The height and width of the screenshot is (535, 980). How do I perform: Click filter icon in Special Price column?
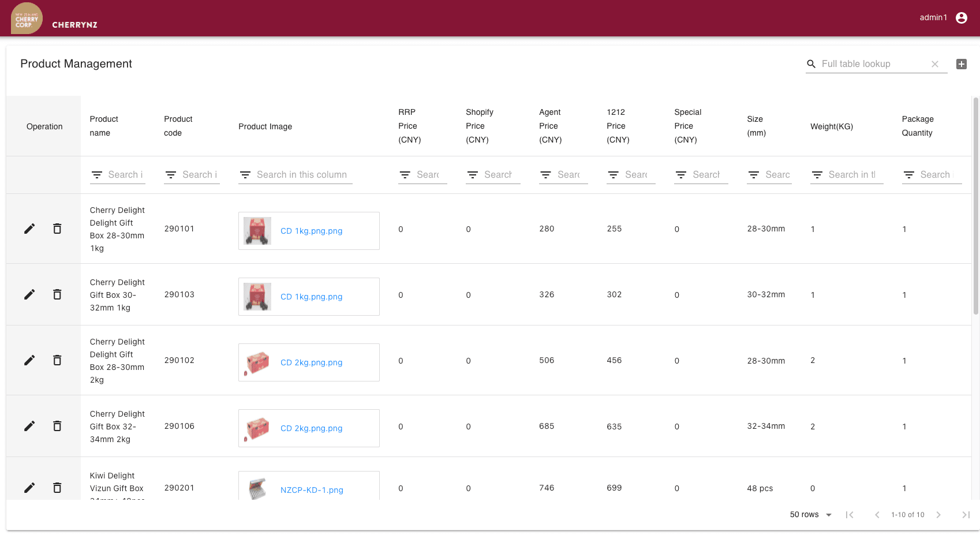click(x=681, y=175)
